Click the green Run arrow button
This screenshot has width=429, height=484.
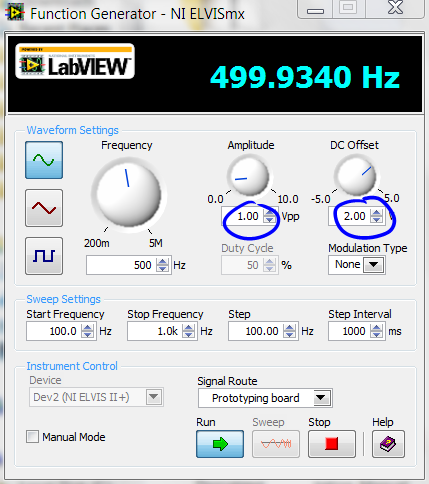220,444
